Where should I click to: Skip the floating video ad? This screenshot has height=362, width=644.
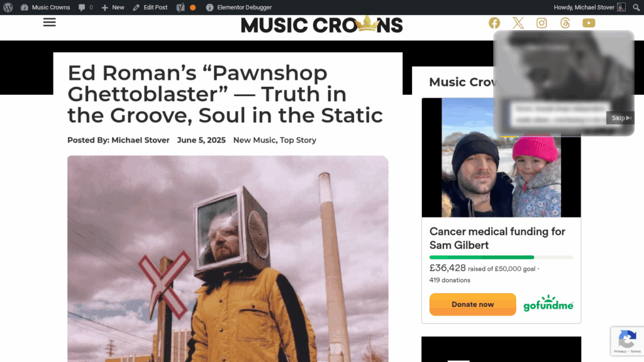pyautogui.click(x=620, y=118)
